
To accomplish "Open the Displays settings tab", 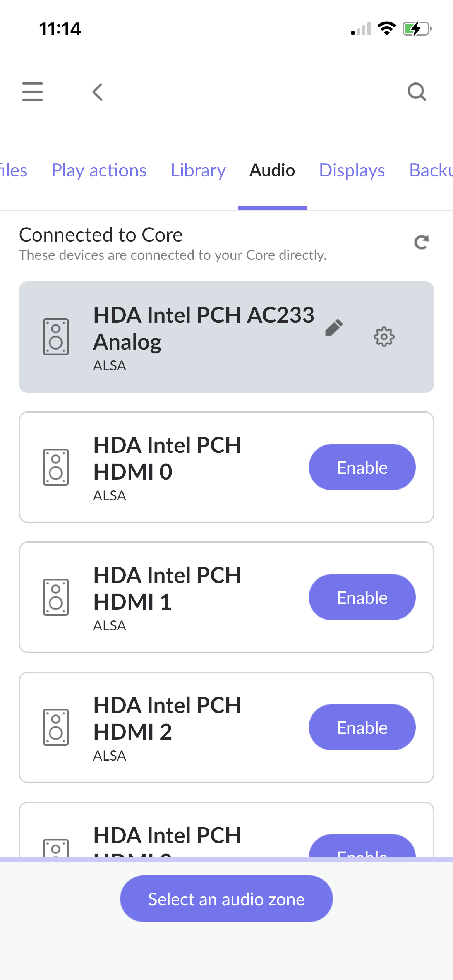I will point(352,170).
